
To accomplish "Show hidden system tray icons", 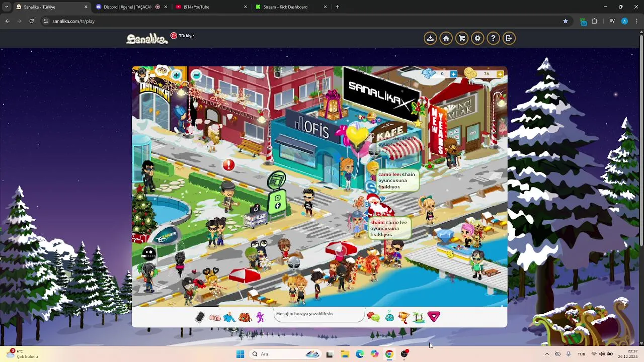I will point(547,354).
